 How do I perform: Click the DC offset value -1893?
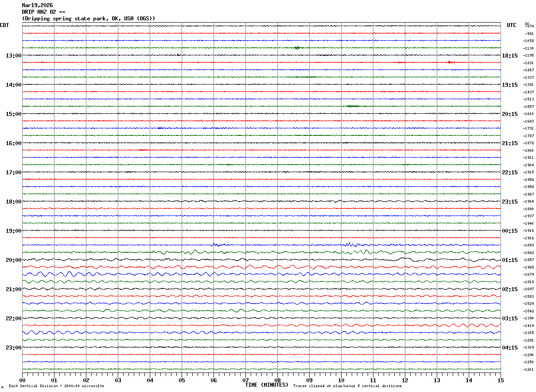click(x=529, y=245)
